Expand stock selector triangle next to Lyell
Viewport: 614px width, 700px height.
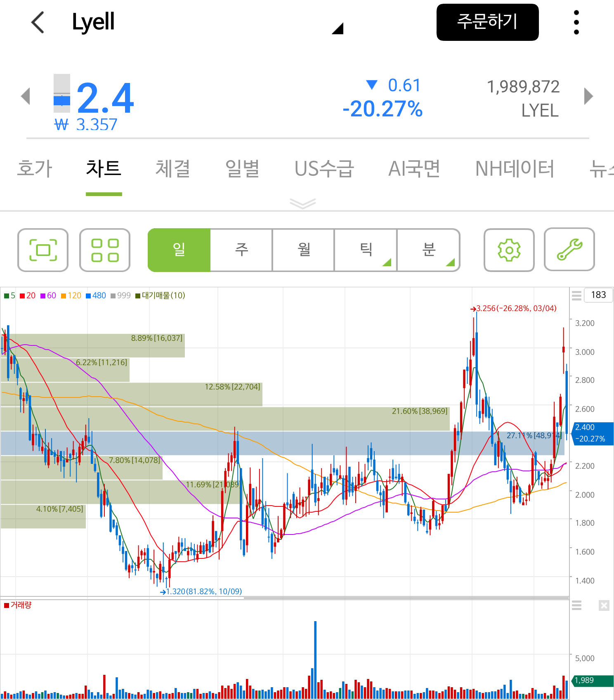click(338, 28)
